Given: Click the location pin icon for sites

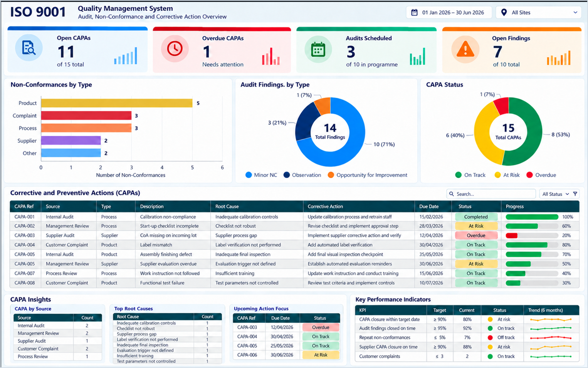Looking at the screenshot, I should click(504, 12).
